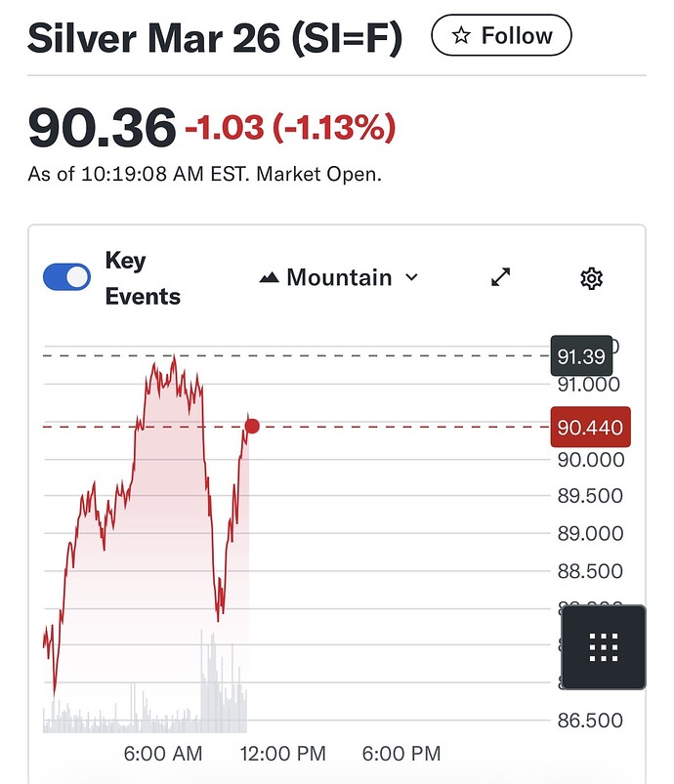Click the Key Events label
Viewport: 674px width, 784px height.
click(142, 278)
